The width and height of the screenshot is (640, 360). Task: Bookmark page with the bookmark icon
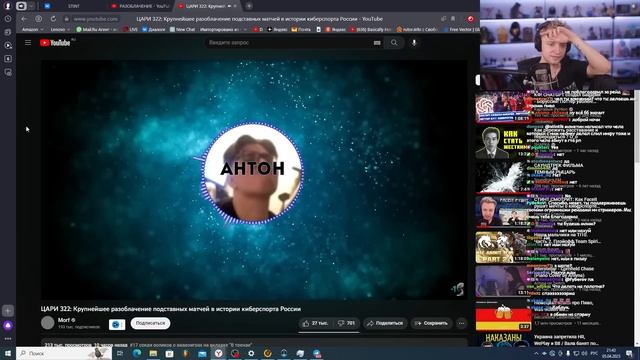pyautogui.click(x=453, y=19)
